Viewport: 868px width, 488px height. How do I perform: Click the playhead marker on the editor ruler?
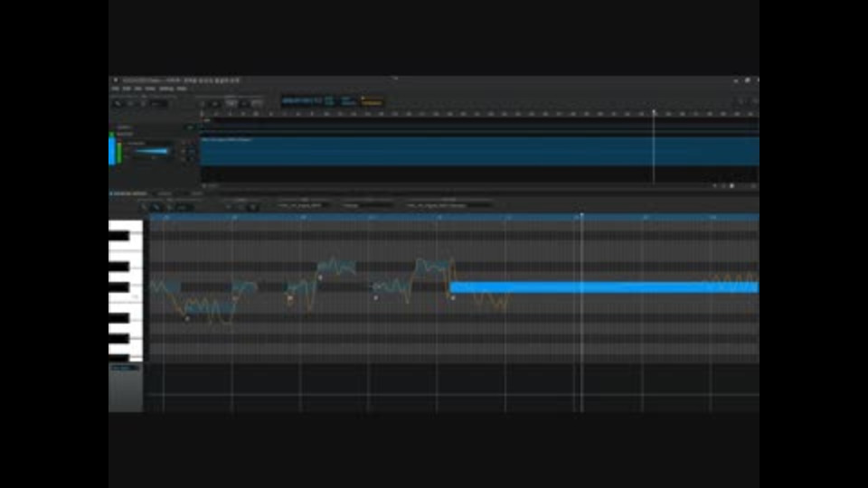click(x=581, y=216)
